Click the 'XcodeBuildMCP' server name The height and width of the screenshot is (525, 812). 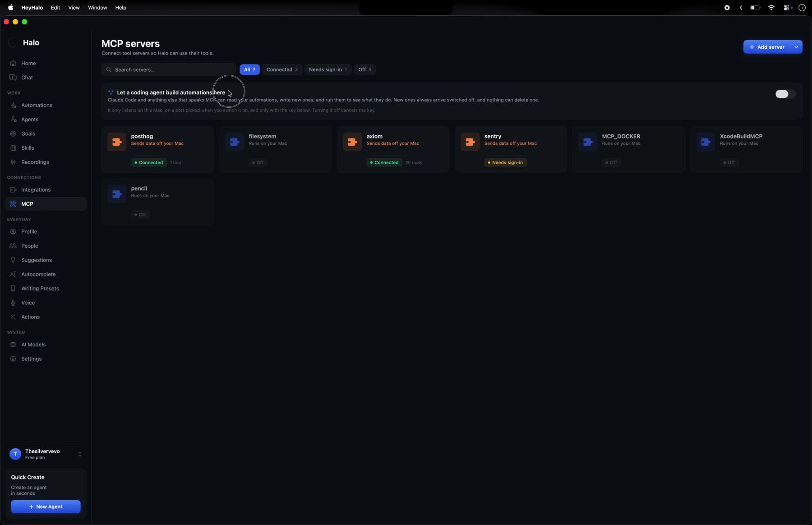[741, 136]
